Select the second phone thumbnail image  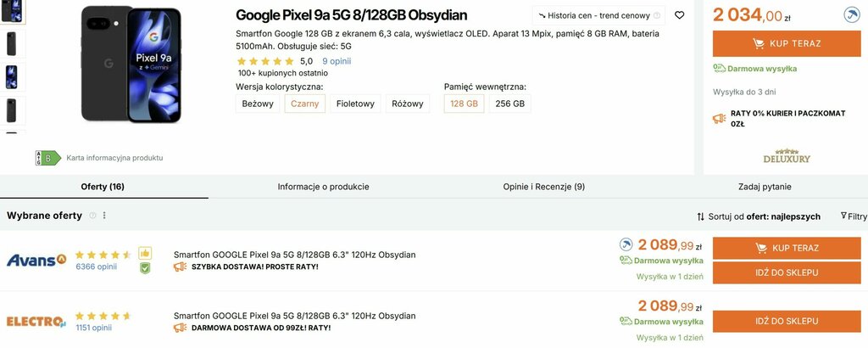pyautogui.click(x=12, y=43)
